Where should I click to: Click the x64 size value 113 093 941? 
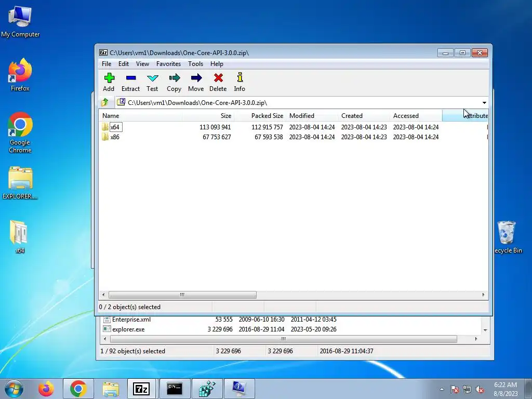[215, 127]
